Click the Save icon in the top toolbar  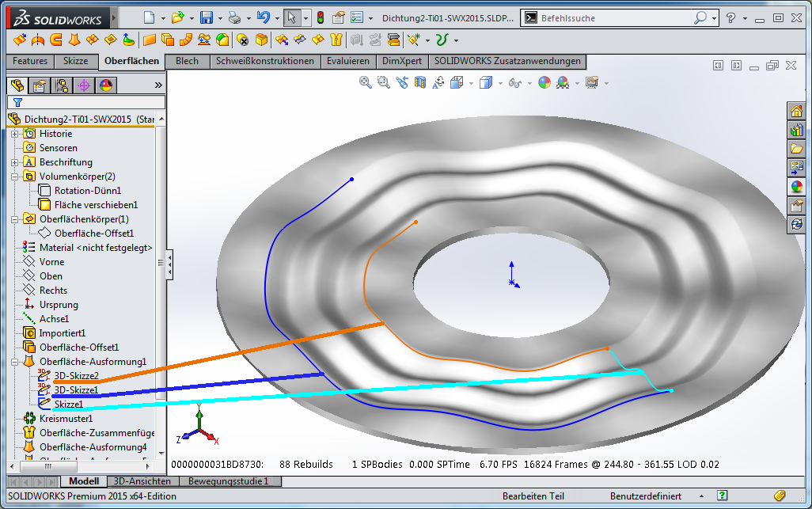[206, 17]
